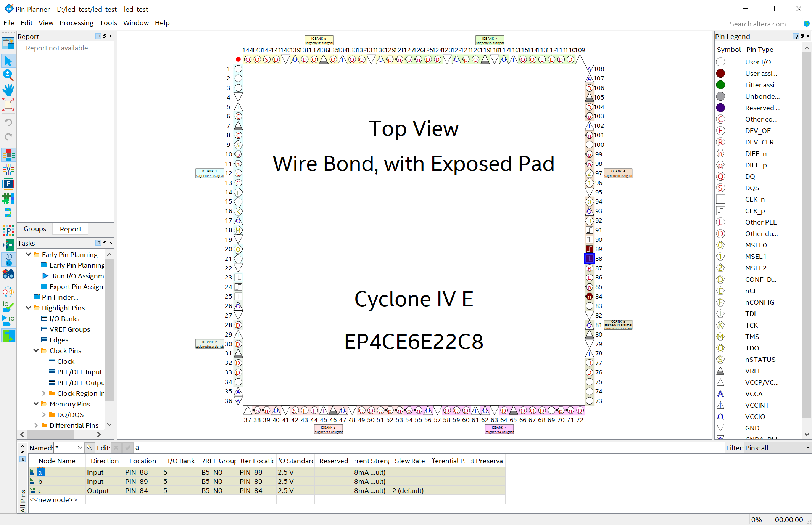Click the undo arrow icon
The width and height of the screenshot is (812, 525).
coord(8,122)
